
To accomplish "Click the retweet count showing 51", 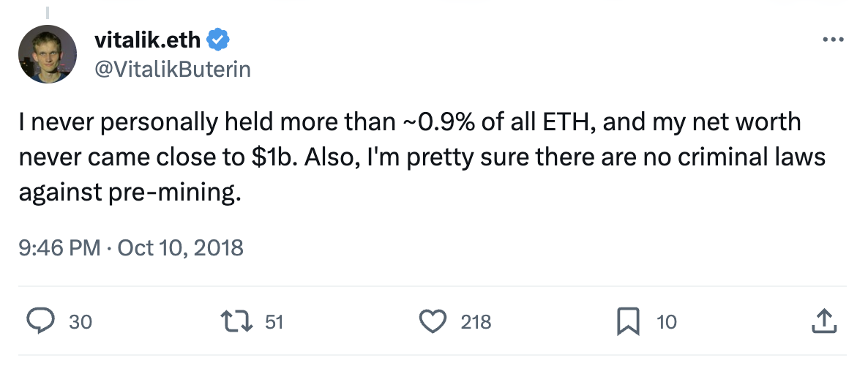I will tap(274, 321).
